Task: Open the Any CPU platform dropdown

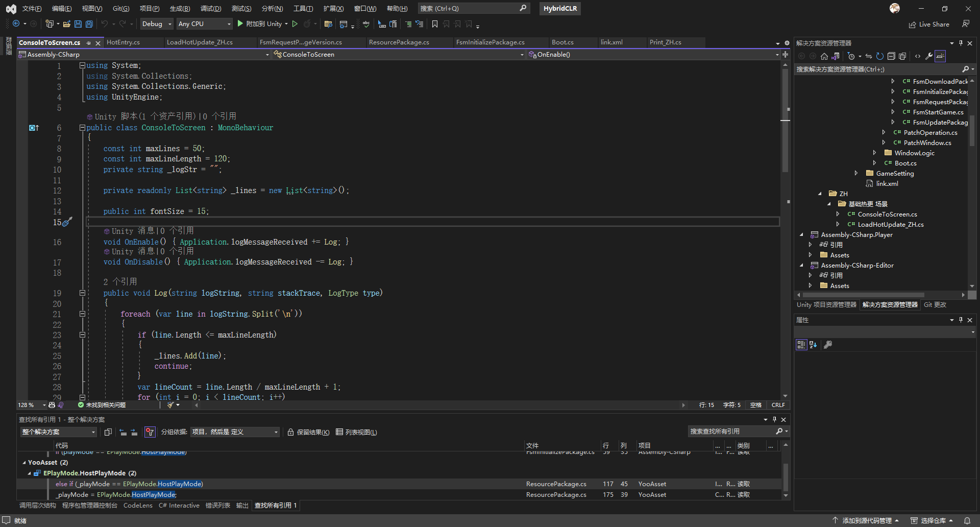Action: point(204,23)
